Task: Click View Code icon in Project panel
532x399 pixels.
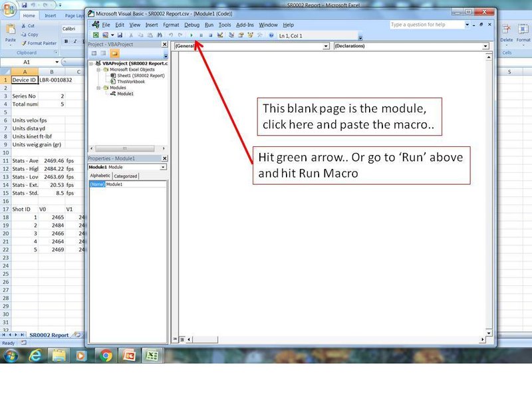Action: pos(94,53)
